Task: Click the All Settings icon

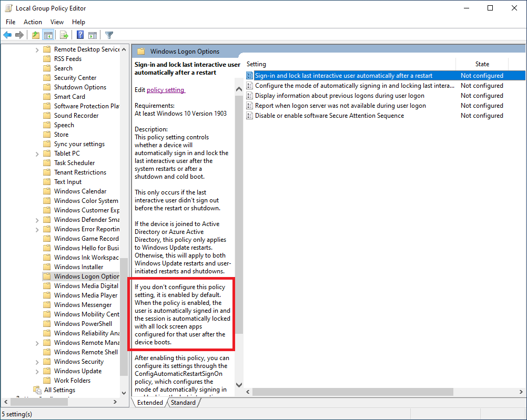Action: 37,390
